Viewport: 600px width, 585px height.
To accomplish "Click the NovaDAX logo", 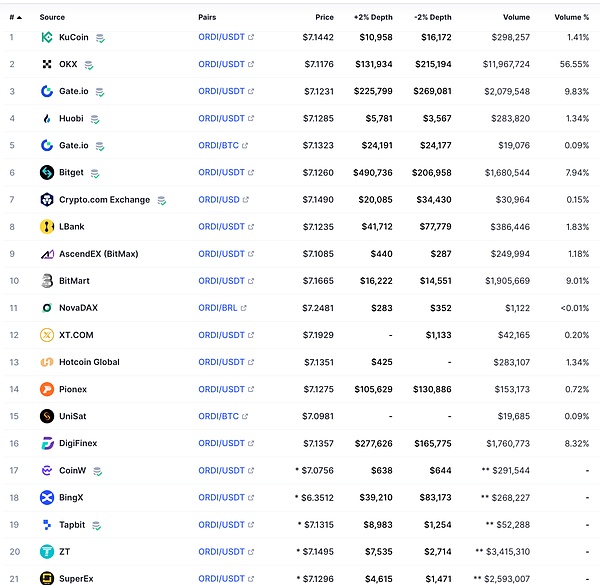I will pyautogui.click(x=47, y=308).
